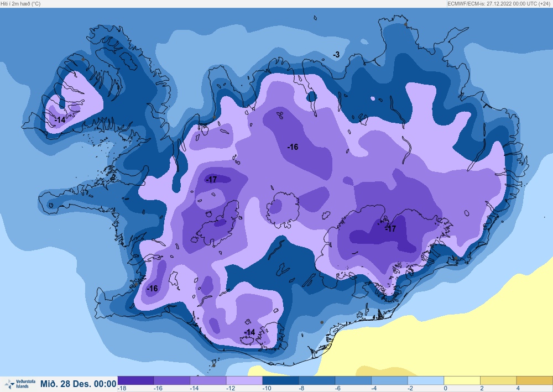553x392 pixels.
Task: Click the -14 temperature label near the south coast
Action: pyautogui.click(x=249, y=332)
